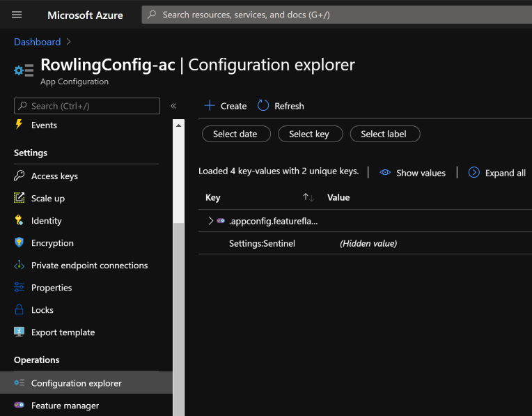Screen dimensions: 532x416
Task: Click the search magnifier icon in top bar
Action: pos(152,15)
